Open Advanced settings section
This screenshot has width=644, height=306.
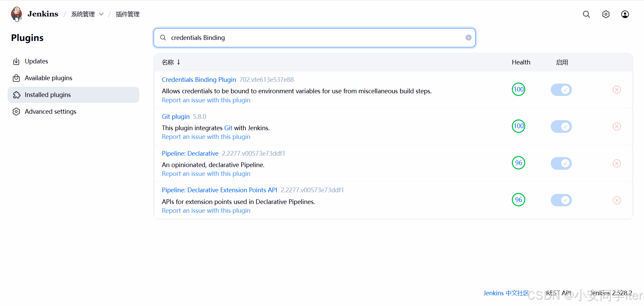(x=73, y=112)
